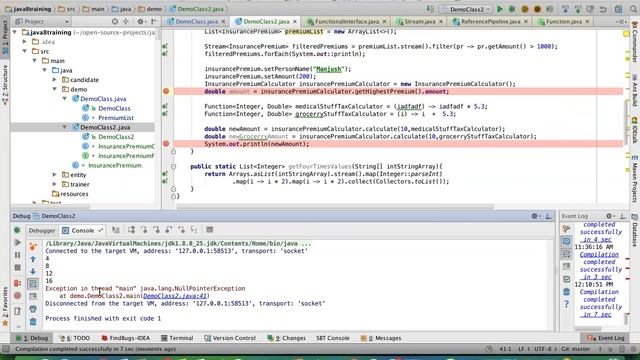Collapse the java8training root node
The width and height of the screenshot is (640, 360).
pyautogui.click(x=15, y=32)
